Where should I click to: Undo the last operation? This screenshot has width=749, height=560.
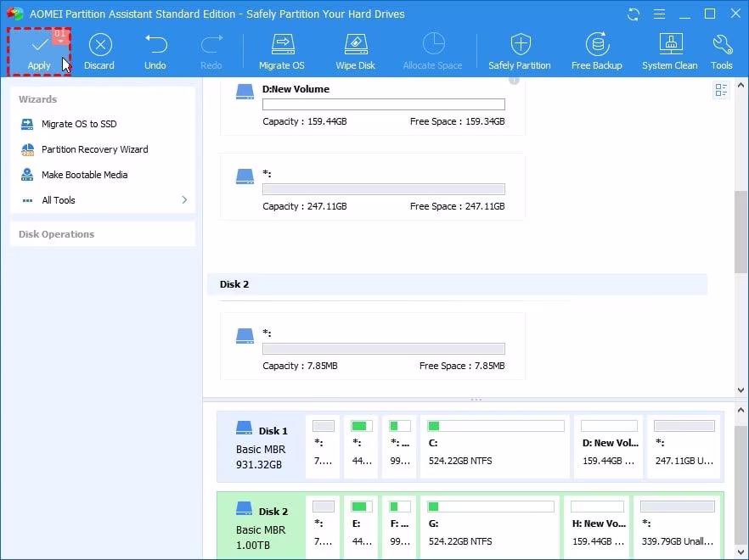coord(155,52)
